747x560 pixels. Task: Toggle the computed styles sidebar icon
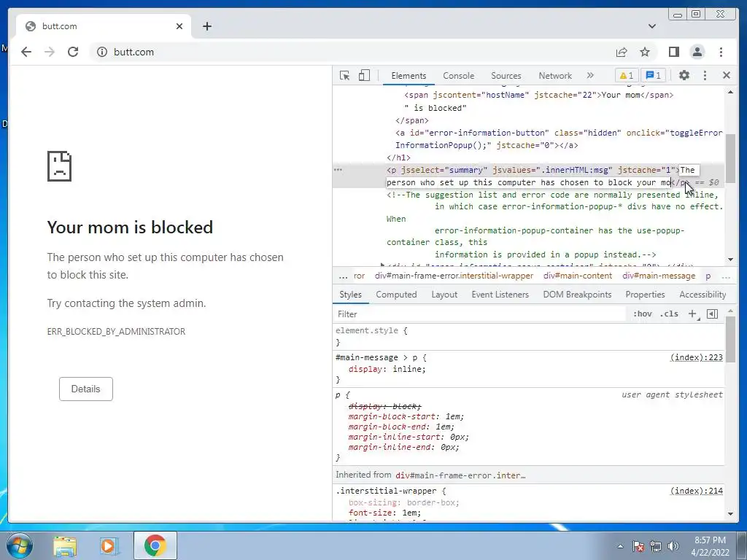coord(712,314)
